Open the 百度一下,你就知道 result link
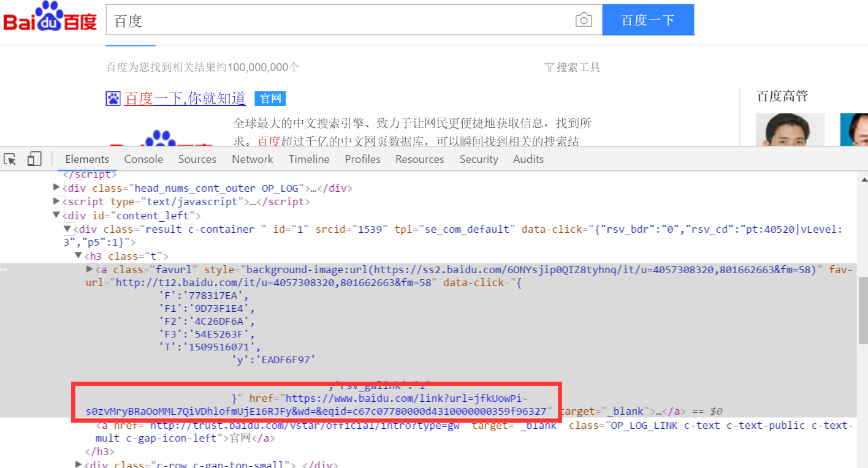Viewport: 868px width, 468px height. pyautogui.click(x=185, y=98)
